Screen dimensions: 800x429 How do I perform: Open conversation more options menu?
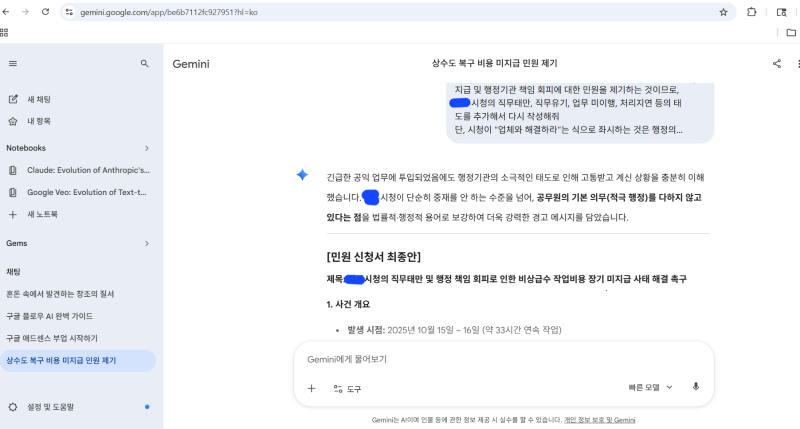pos(798,63)
